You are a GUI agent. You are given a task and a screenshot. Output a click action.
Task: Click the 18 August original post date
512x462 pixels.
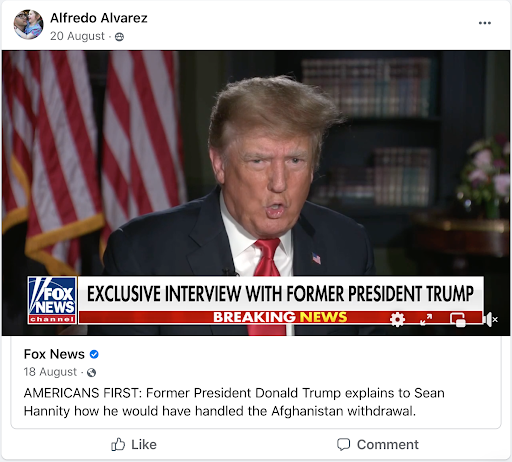tap(50, 372)
